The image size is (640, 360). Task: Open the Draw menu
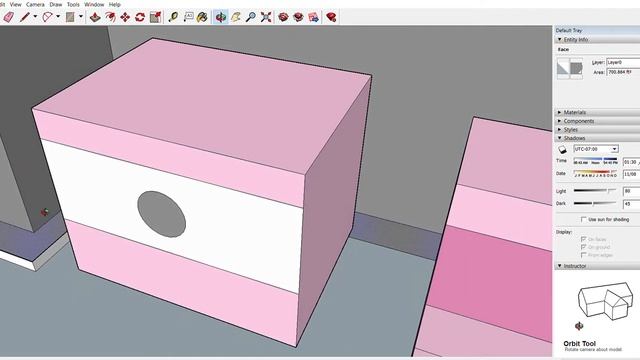[56, 4]
